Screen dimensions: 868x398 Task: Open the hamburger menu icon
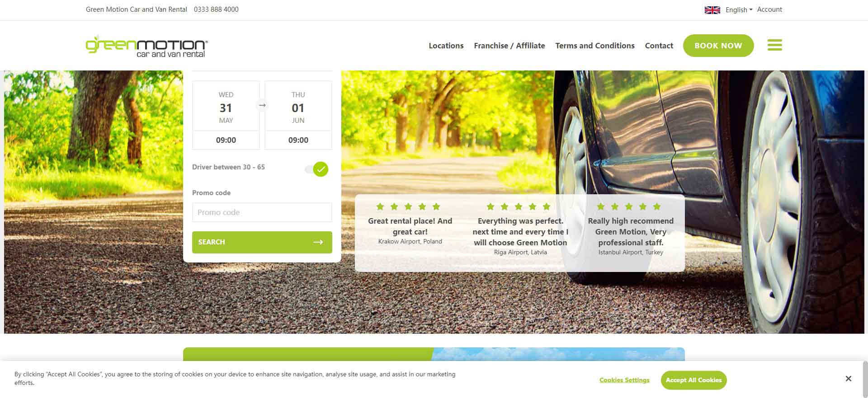click(x=774, y=45)
